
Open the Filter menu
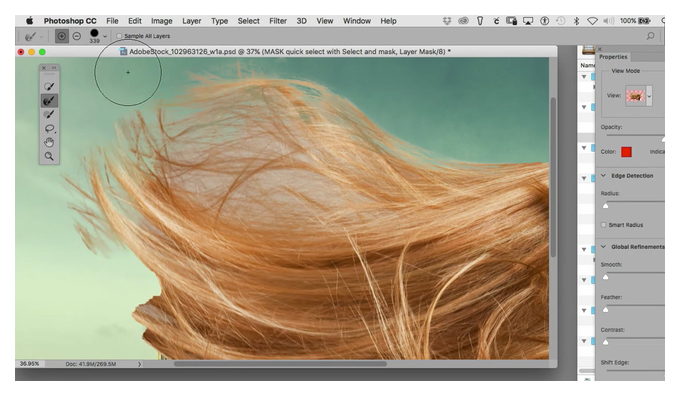click(x=278, y=21)
